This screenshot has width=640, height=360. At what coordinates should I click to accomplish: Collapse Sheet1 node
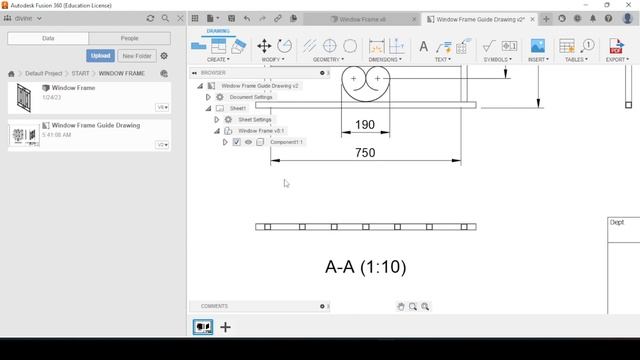pyautogui.click(x=208, y=108)
